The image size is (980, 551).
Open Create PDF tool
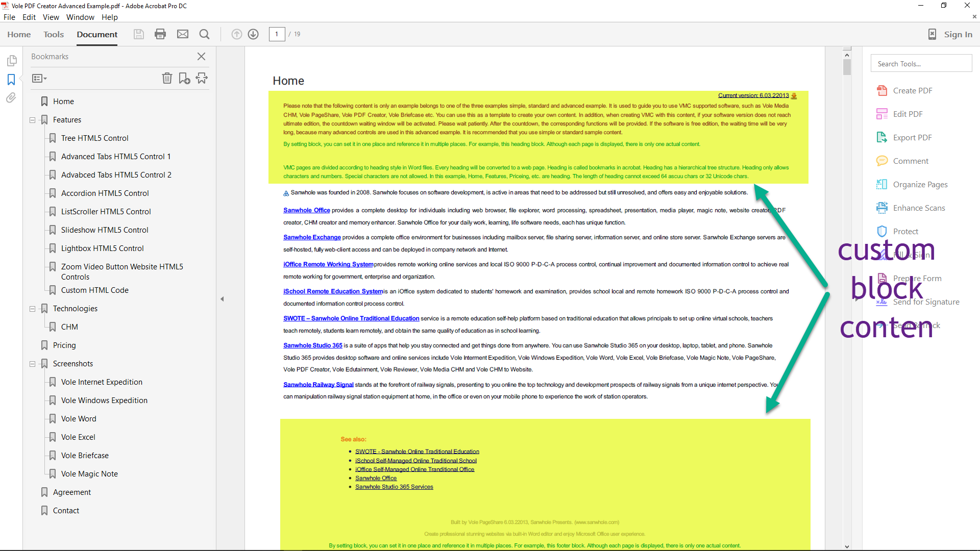pyautogui.click(x=904, y=91)
